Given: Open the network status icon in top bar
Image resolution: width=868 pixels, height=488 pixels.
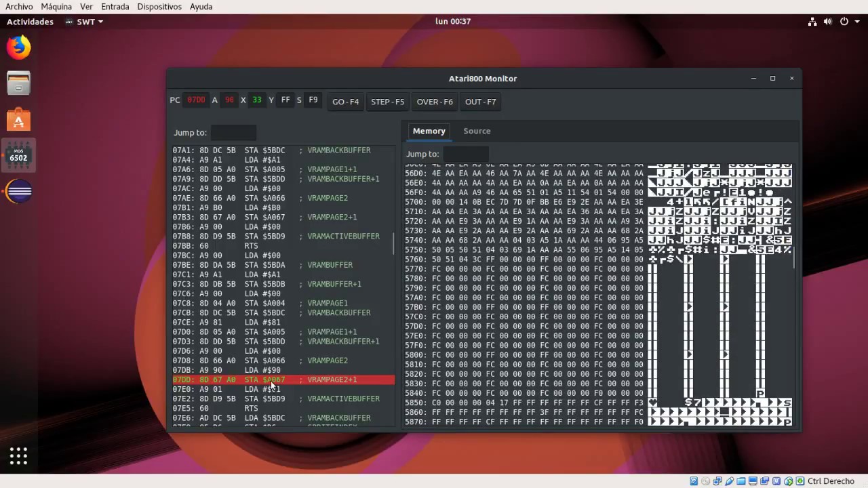Looking at the screenshot, I should click(x=812, y=22).
